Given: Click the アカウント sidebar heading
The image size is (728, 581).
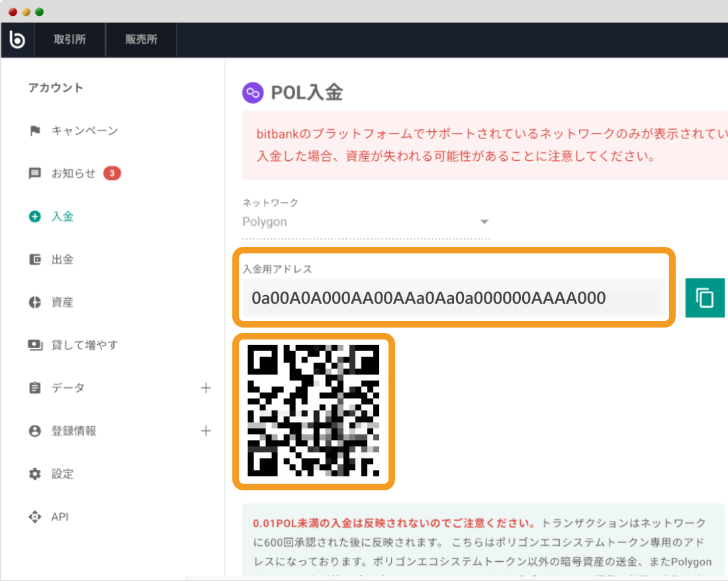Looking at the screenshot, I should (56, 88).
